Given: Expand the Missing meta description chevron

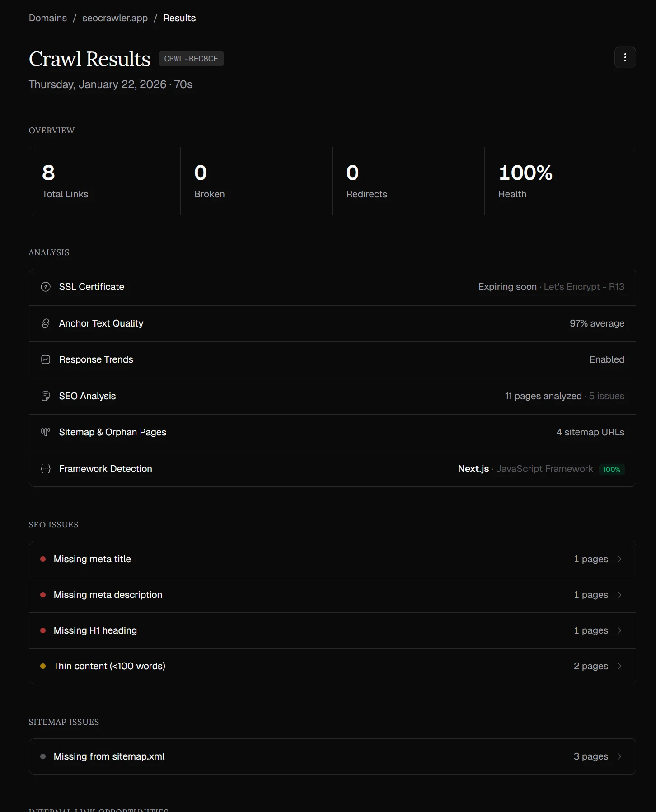Looking at the screenshot, I should pyautogui.click(x=619, y=595).
